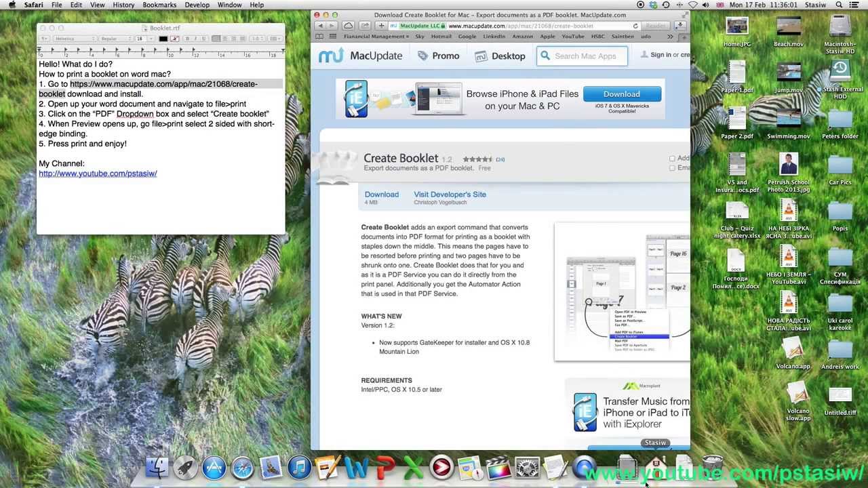Open Safari Downloads arrow button

click(680, 26)
